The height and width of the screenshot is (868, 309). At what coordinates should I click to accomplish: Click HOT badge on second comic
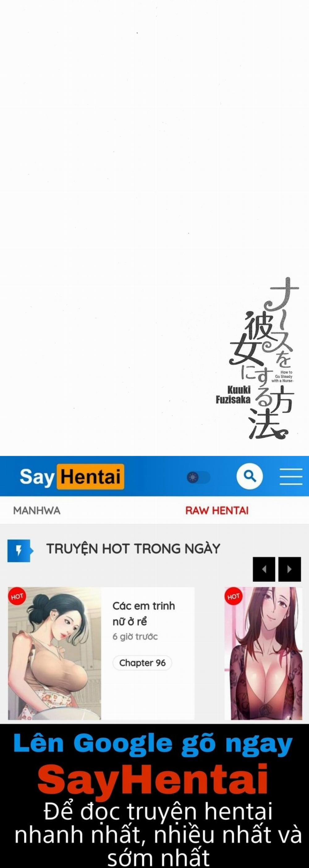coord(233,597)
